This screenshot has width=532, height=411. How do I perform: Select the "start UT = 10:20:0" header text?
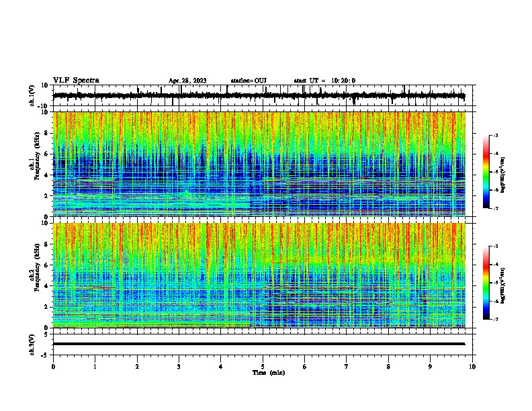pos(324,81)
